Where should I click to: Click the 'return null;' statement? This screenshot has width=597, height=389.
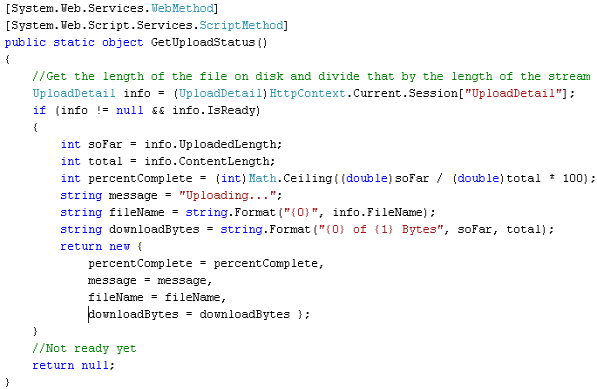click(73, 365)
